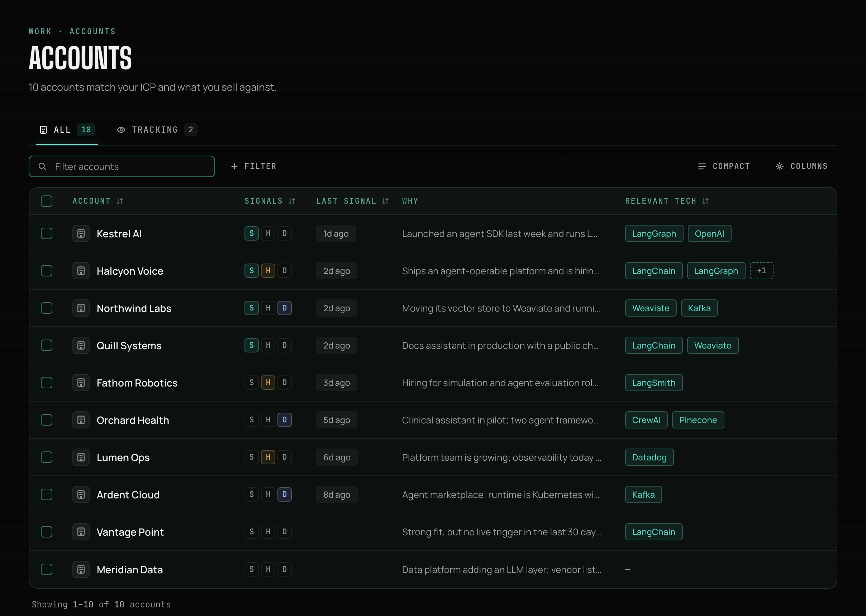Toggle the Compact view button
The height and width of the screenshot is (616, 866).
pos(724,166)
